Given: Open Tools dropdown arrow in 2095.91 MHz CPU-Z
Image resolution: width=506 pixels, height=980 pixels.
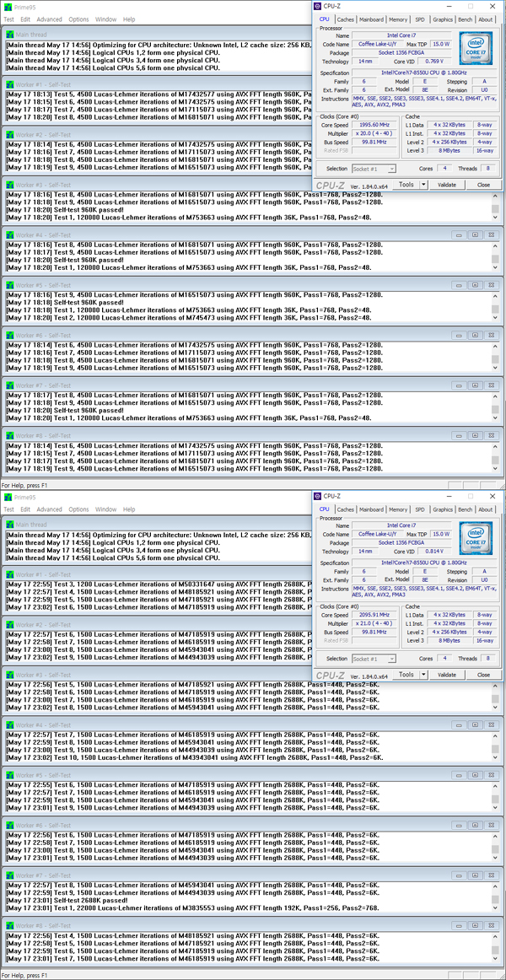Looking at the screenshot, I should coord(423,675).
